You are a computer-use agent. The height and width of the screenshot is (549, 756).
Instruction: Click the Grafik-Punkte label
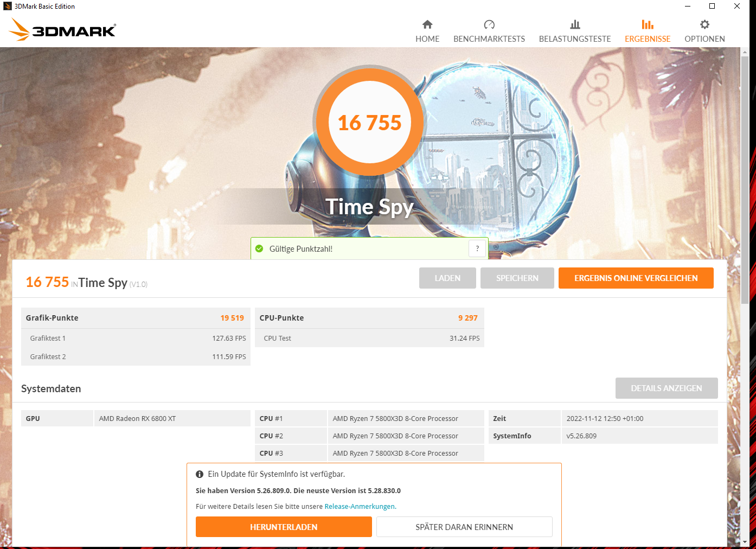52,318
